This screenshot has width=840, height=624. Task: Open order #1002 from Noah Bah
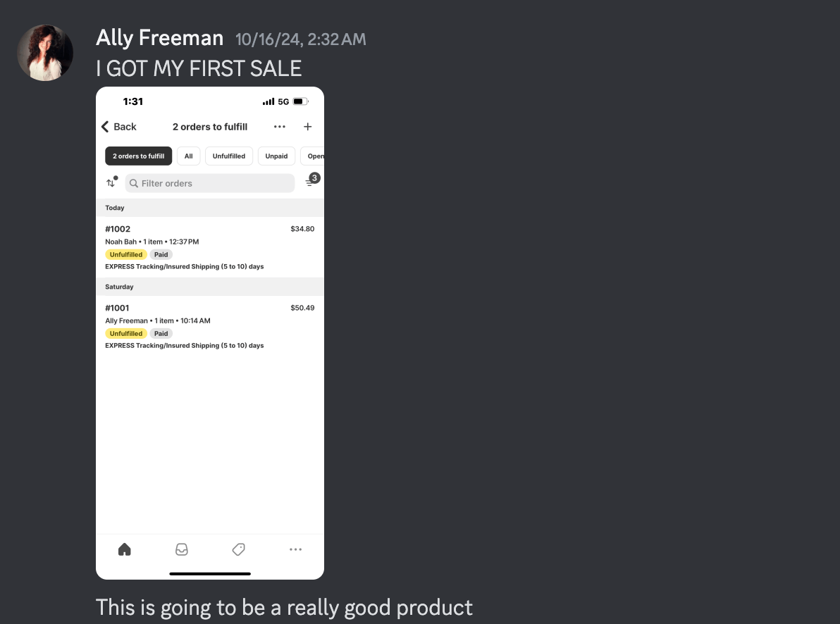pyautogui.click(x=210, y=247)
